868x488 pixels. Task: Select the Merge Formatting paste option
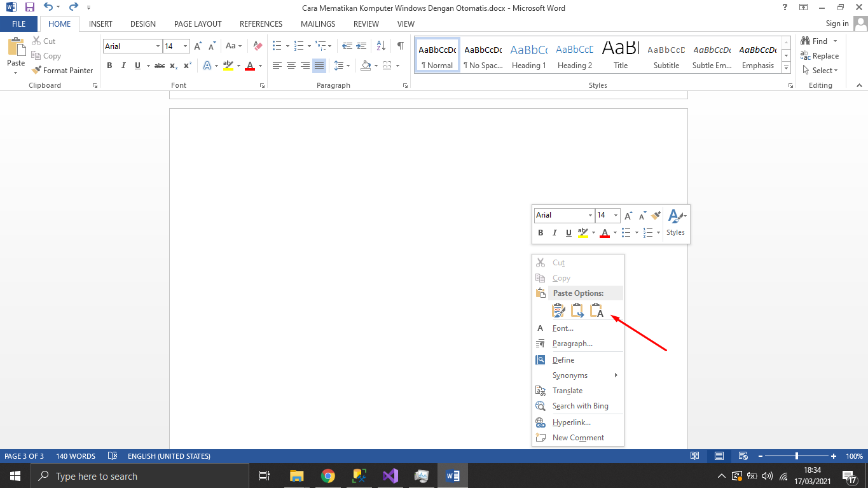point(577,310)
